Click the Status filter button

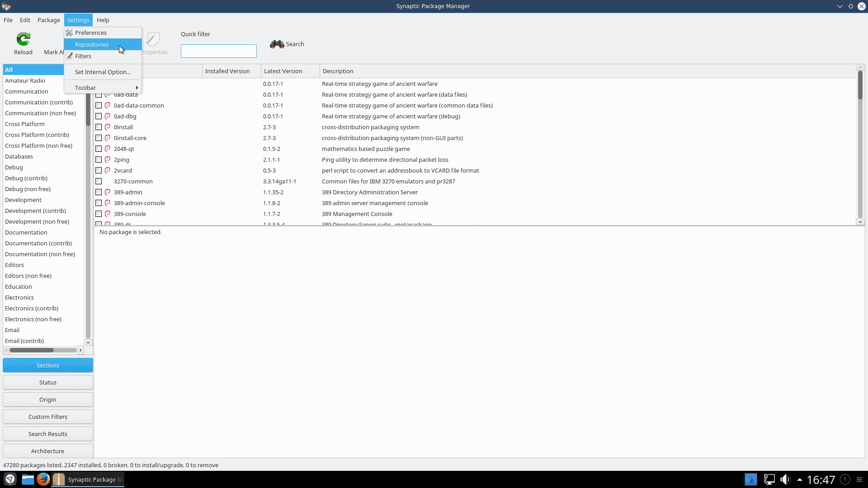[x=48, y=382]
